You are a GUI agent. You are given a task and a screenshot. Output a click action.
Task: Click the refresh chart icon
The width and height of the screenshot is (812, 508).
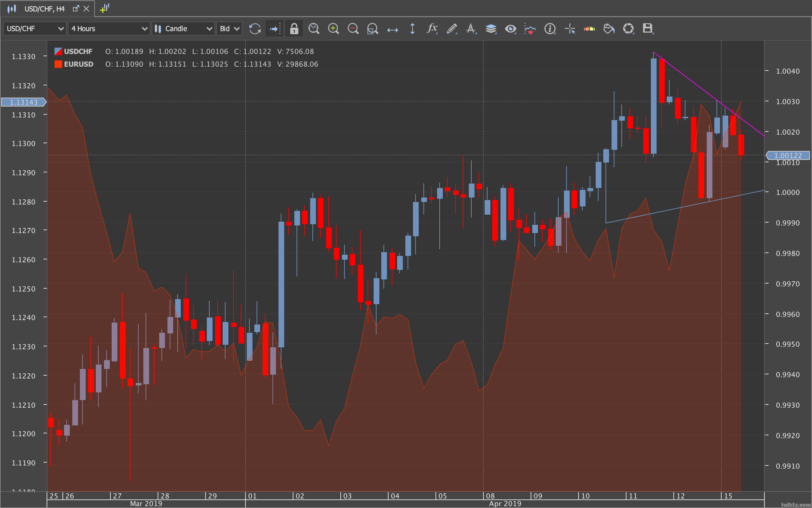click(x=255, y=29)
